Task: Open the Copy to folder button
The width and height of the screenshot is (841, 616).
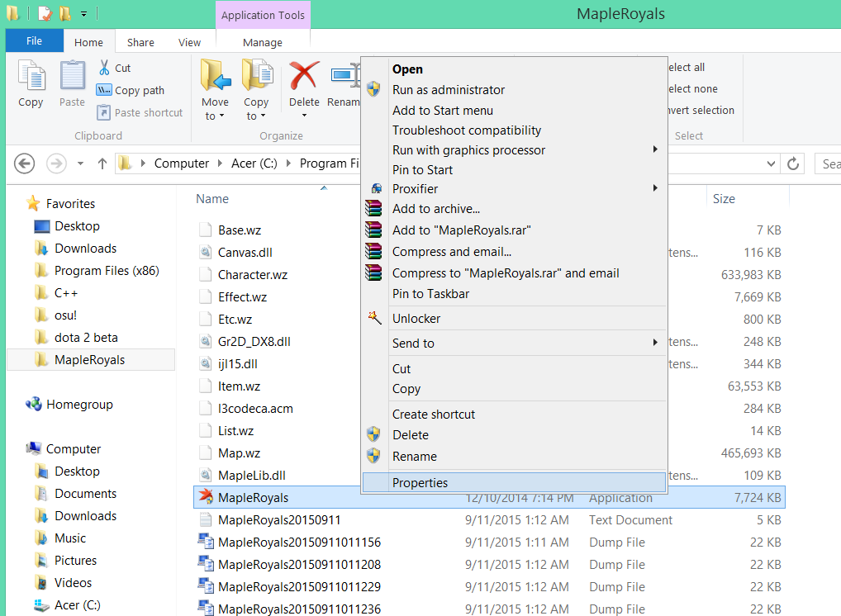Action: click(257, 91)
